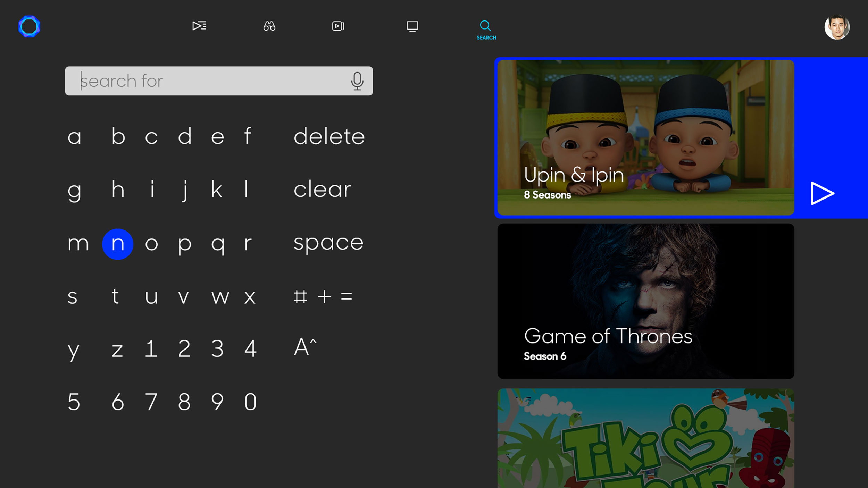
Task: Select the number 6 key
Action: click(118, 402)
